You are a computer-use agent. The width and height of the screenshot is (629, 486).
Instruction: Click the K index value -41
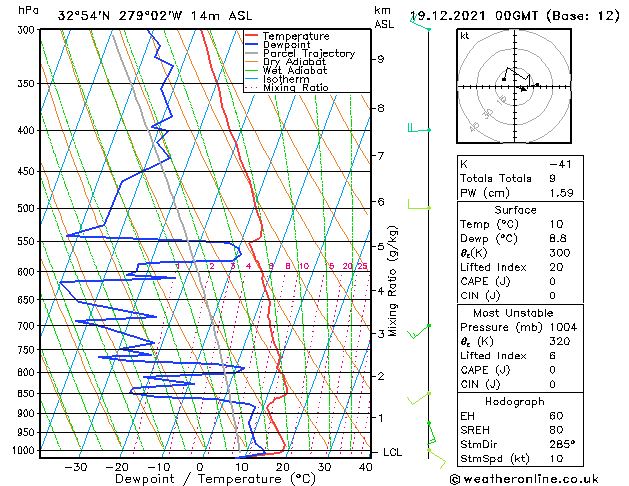click(x=560, y=164)
